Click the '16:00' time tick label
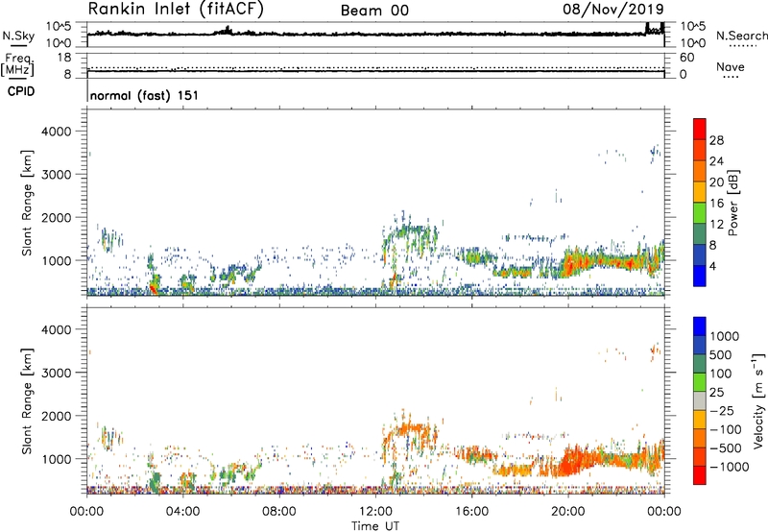Image resolution: width=768 pixels, height=532 pixels. point(471,512)
